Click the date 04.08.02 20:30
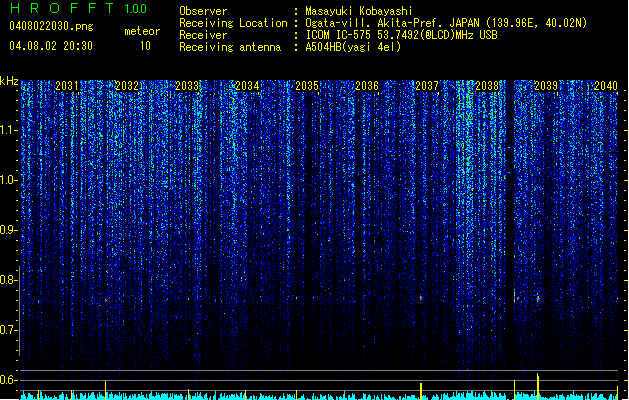 pos(51,46)
